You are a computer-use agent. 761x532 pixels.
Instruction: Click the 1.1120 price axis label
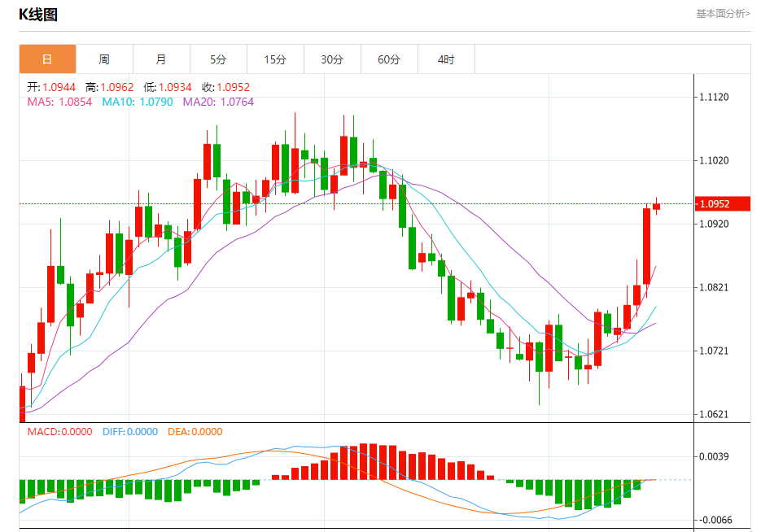[x=714, y=97]
